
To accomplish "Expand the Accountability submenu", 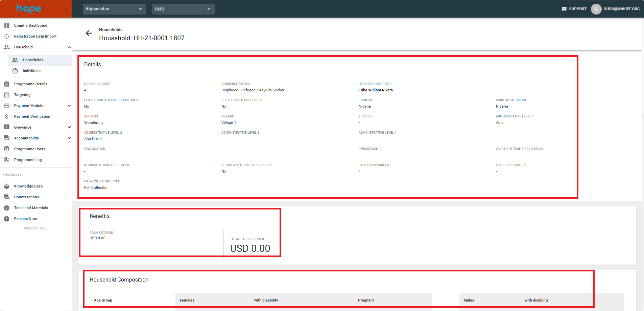I will click(69, 138).
